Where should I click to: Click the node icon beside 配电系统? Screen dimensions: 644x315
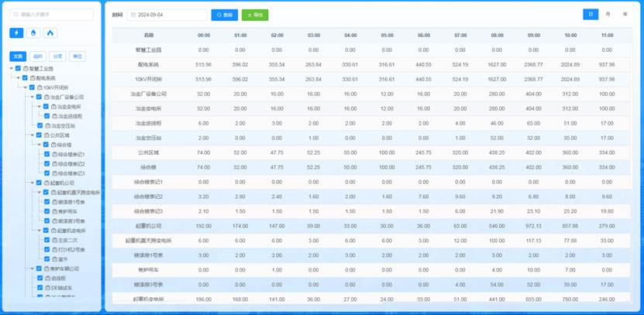pyautogui.click(x=33, y=78)
